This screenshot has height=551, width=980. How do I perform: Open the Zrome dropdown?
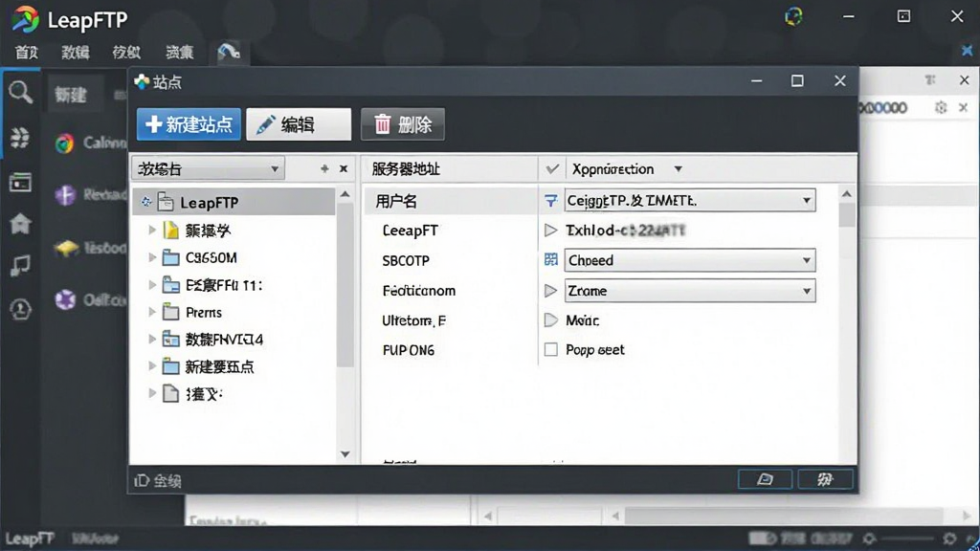tap(689, 291)
